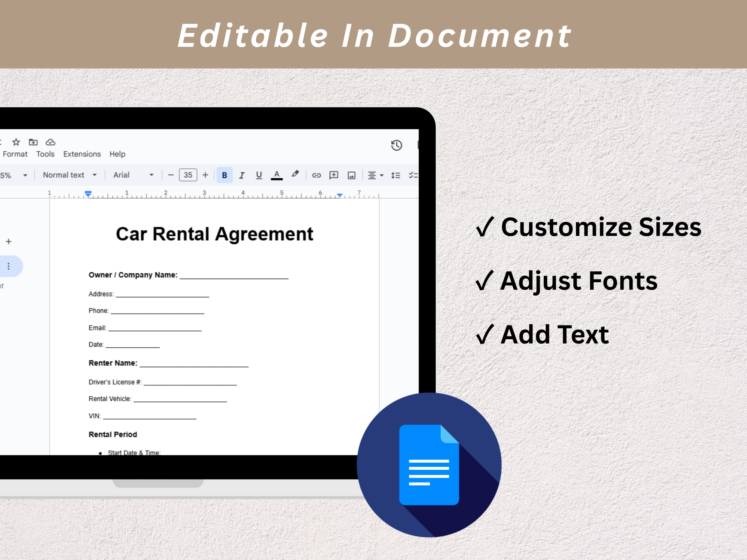Viewport: 747px width, 560px height.
Task: Expand the text alignment dropdown
Action: tap(375, 175)
